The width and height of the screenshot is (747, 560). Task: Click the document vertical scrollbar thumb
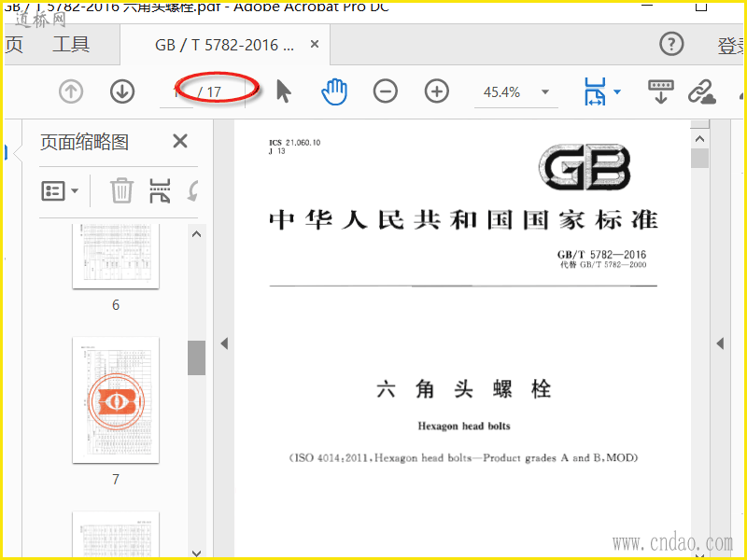(699, 158)
